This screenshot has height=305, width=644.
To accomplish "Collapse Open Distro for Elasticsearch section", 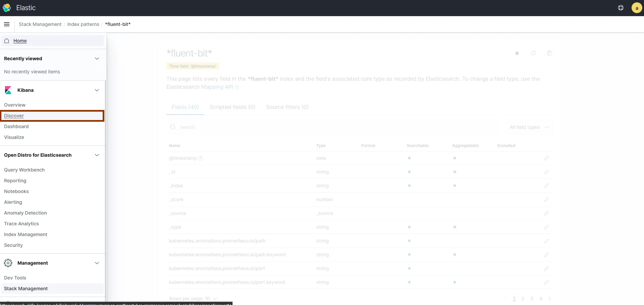I will pos(97,155).
